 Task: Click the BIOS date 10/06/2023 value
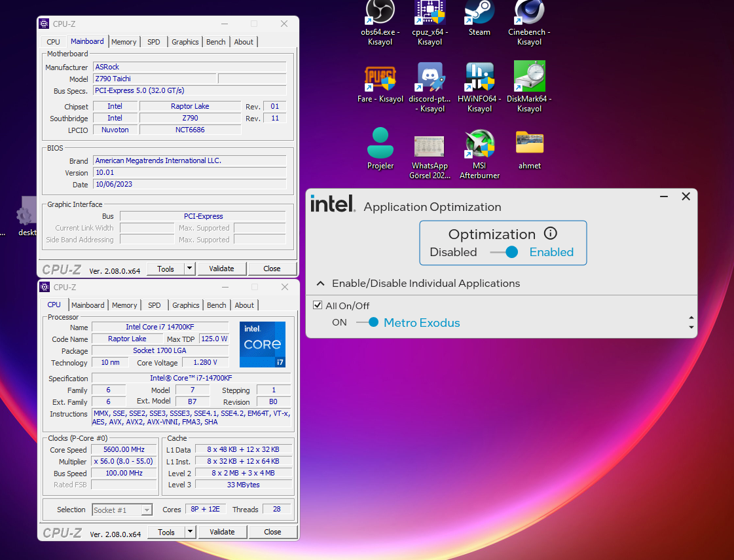pyautogui.click(x=190, y=184)
